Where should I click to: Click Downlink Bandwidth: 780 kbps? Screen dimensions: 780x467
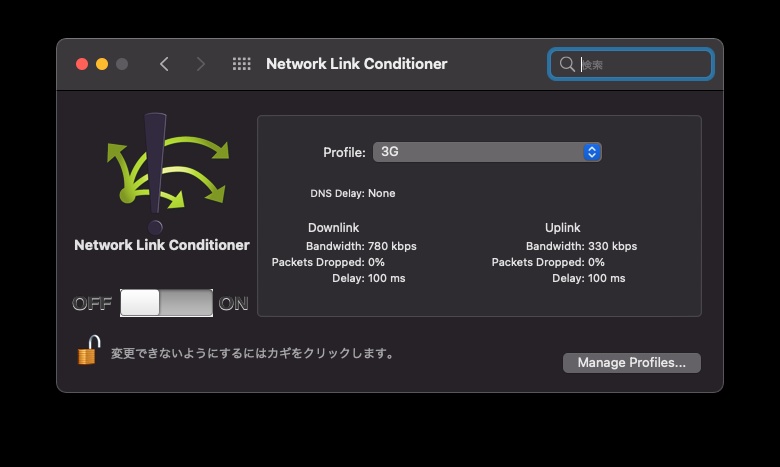click(361, 246)
